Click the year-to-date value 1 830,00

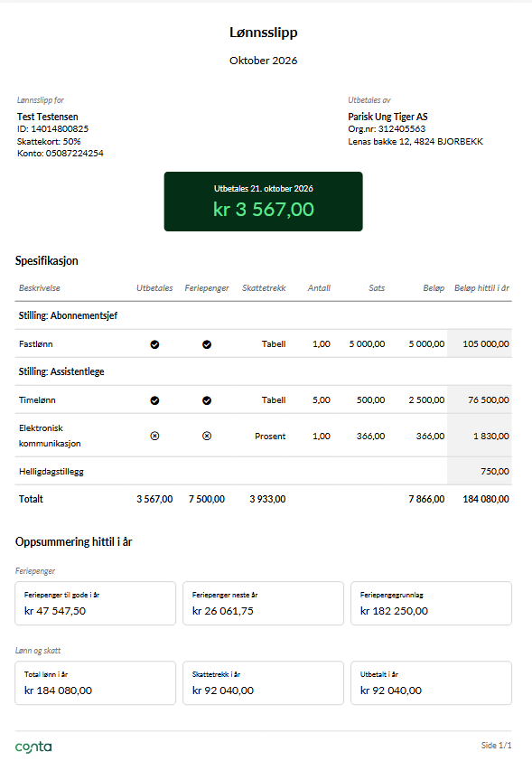pyautogui.click(x=491, y=436)
